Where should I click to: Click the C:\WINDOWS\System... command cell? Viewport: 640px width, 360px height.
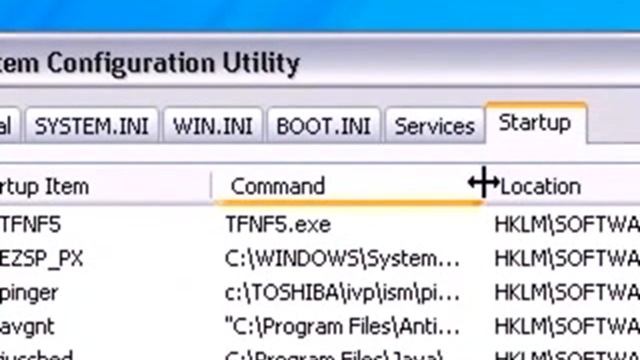click(342, 258)
